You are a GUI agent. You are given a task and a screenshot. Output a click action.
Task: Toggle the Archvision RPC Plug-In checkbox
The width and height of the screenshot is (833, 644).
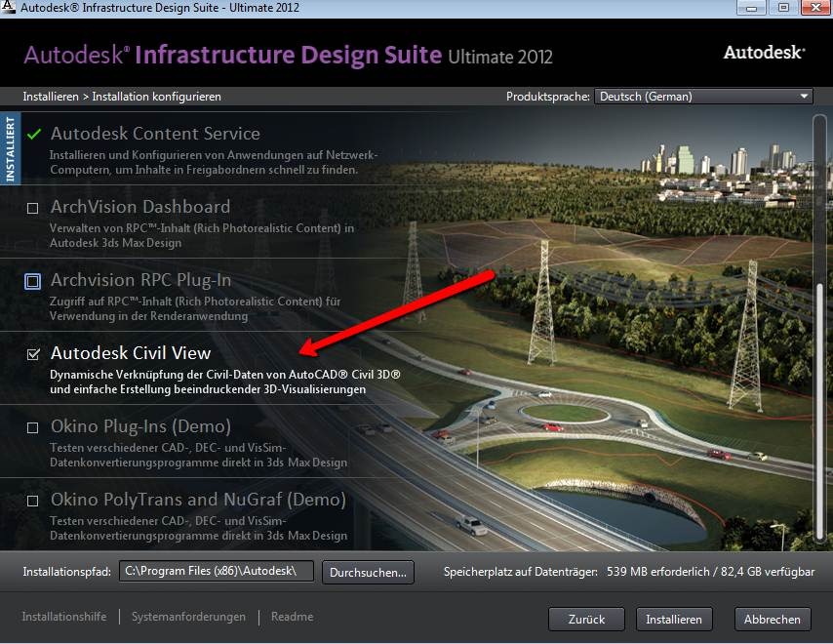click(x=33, y=281)
